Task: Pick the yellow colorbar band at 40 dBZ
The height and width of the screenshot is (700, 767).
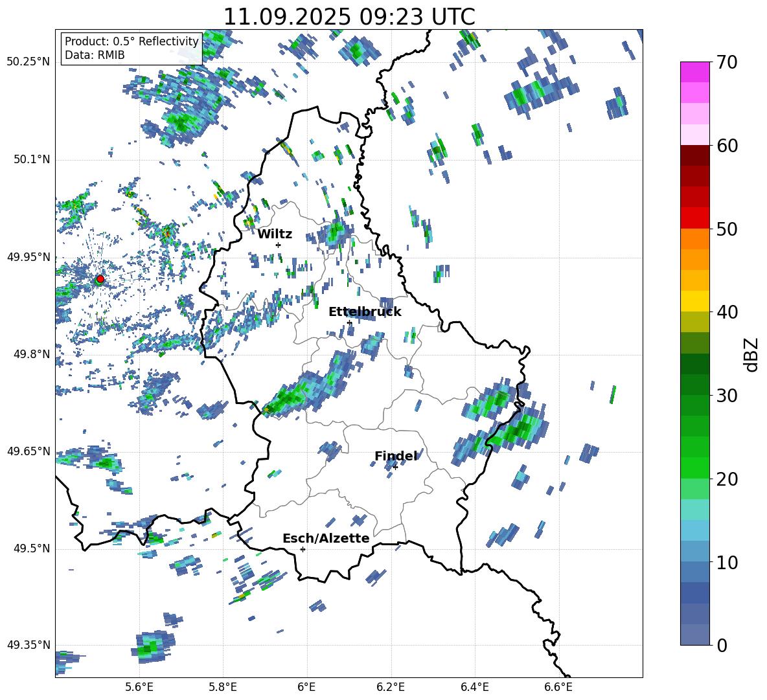Action: pos(695,301)
